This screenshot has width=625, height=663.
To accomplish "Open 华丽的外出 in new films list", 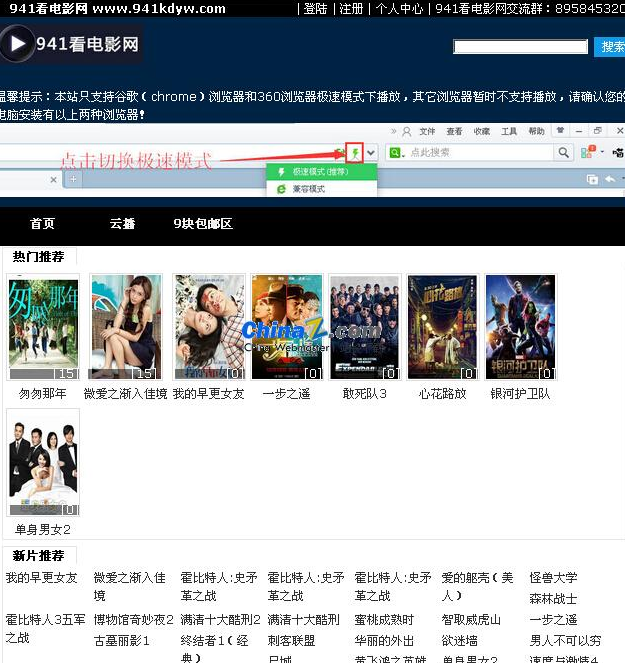I will pyautogui.click(x=384, y=641).
